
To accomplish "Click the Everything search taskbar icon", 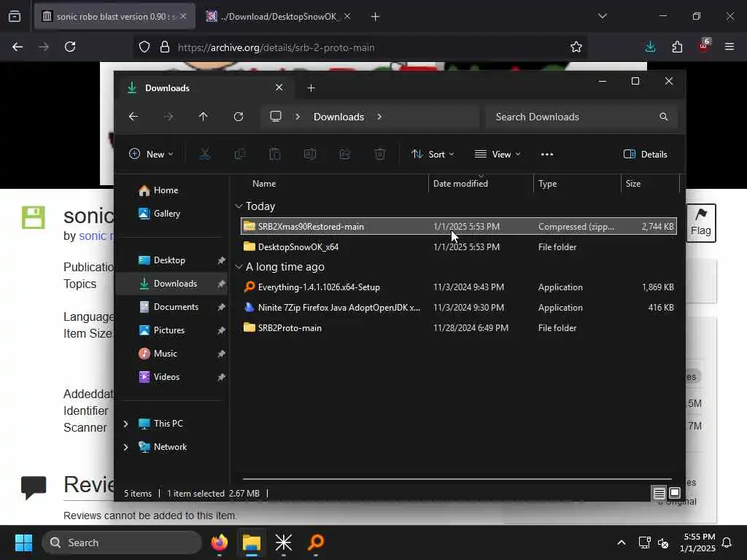I will pyautogui.click(x=316, y=542).
